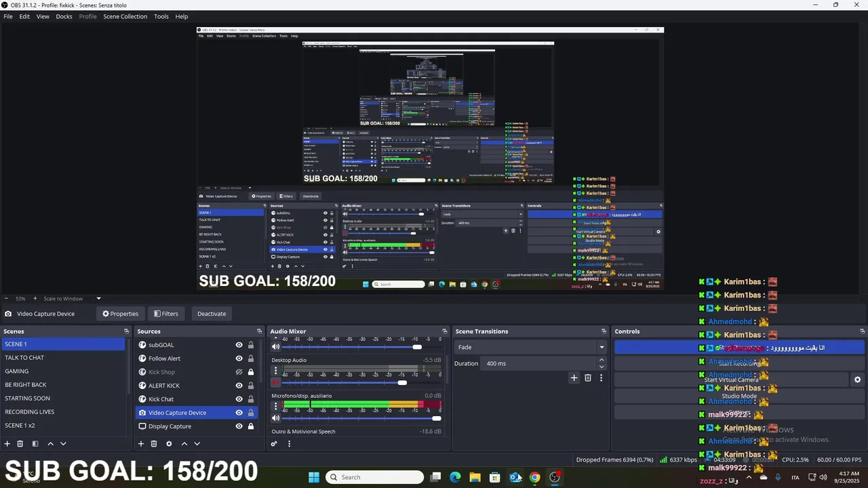This screenshot has width=868, height=488.
Task: Unlock the Kick Shop source
Action: coord(250,372)
